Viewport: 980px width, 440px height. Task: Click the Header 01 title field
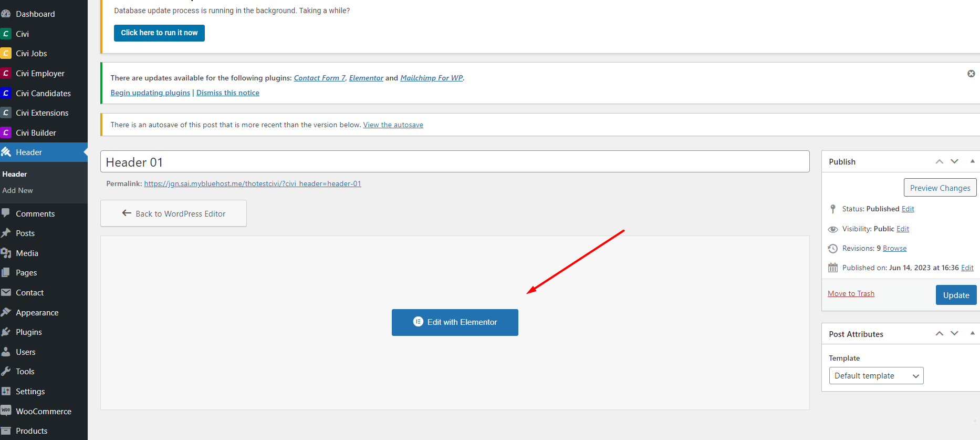tap(455, 161)
